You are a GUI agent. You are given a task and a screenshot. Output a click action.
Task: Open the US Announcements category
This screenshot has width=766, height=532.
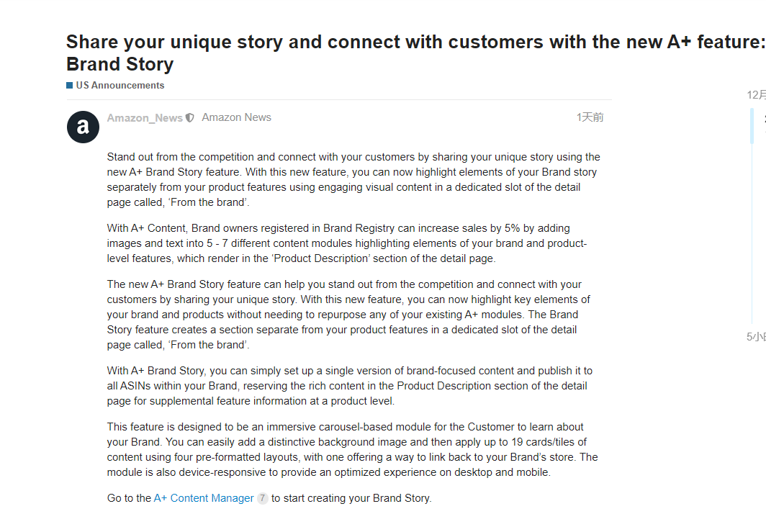[x=120, y=85]
